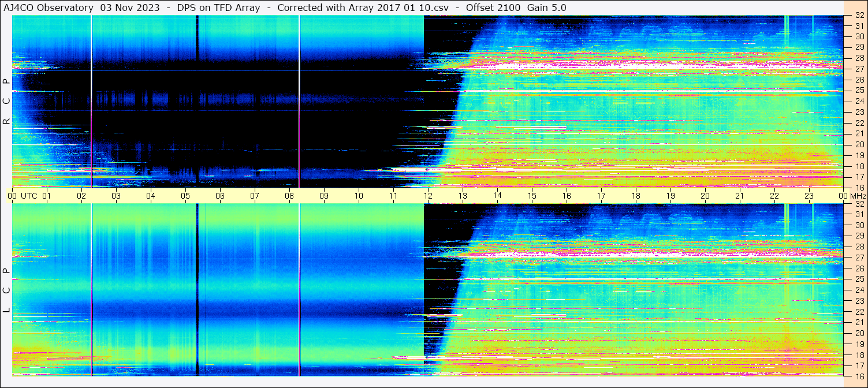The image size is (868, 388).
Task: Click the 28 MHz label of RCP panel
Action: click(x=859, y=58)
